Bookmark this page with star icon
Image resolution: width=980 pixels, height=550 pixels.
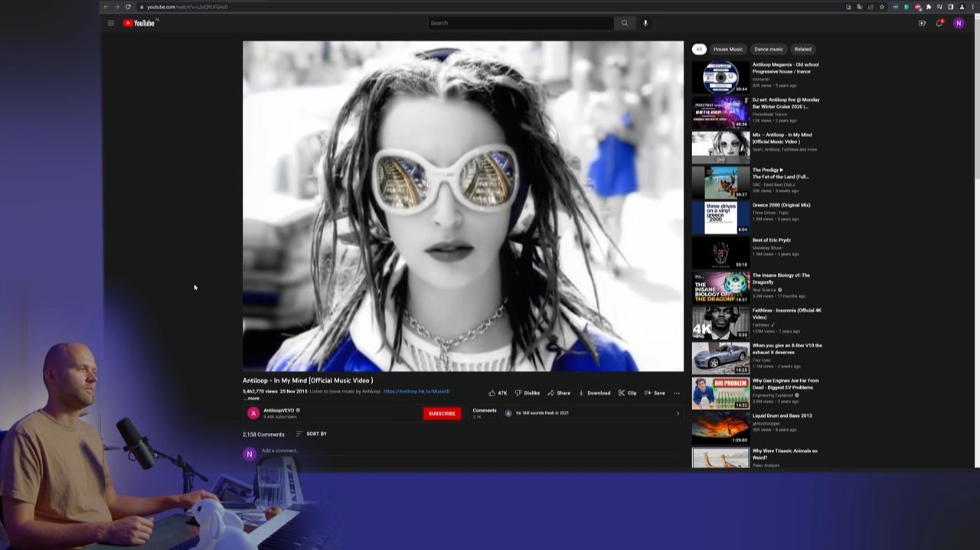pyautogui.click(x=882, y=7)
